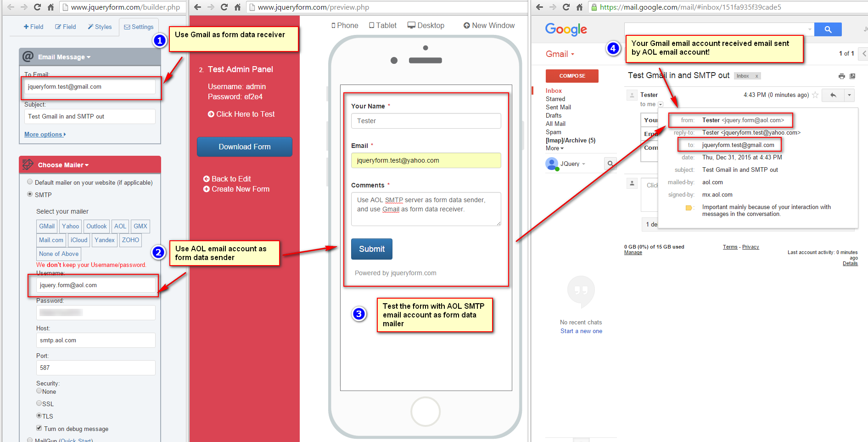The height and width of the screenshot is (442, 868).
Task: Reply to Tester with the arrow button
Action: tap(833, 95)
